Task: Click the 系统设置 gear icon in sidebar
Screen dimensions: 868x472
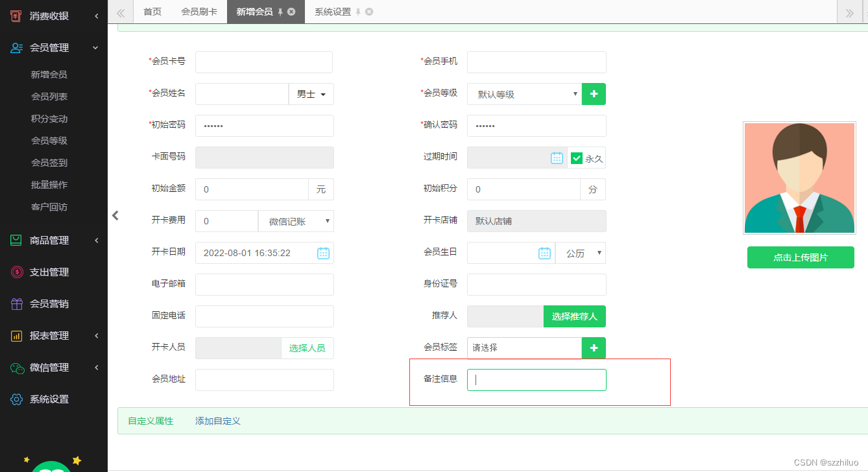Action: [x=16, y=399]
